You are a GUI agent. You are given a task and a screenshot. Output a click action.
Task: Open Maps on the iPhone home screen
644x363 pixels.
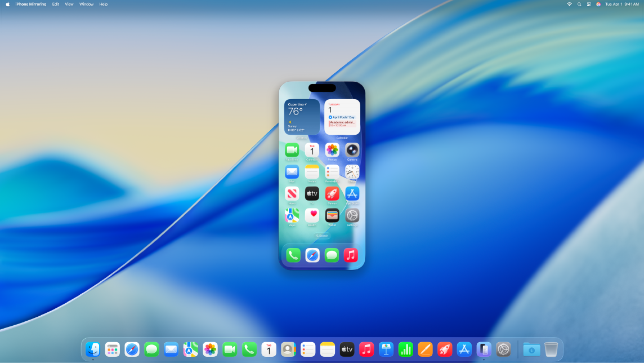click(x=292, y=215)
